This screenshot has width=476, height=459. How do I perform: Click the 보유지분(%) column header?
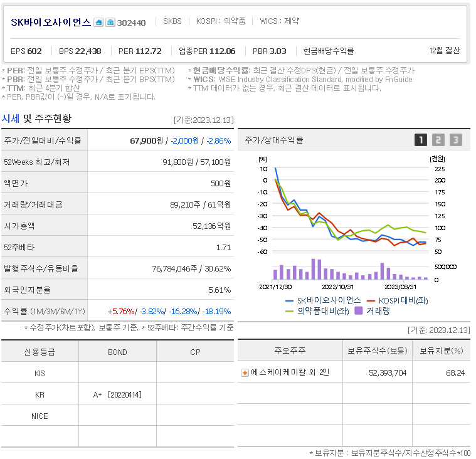(x=441, y=351)
